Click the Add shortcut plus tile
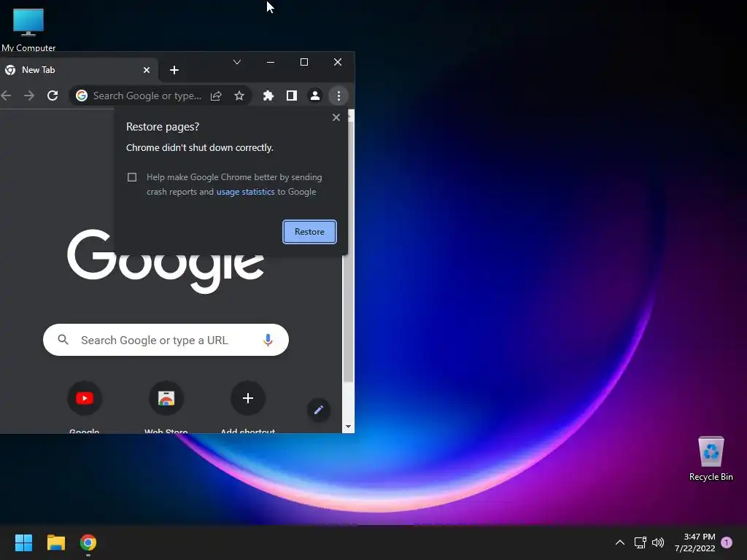 pyautogui.click(x=248, y=398)
